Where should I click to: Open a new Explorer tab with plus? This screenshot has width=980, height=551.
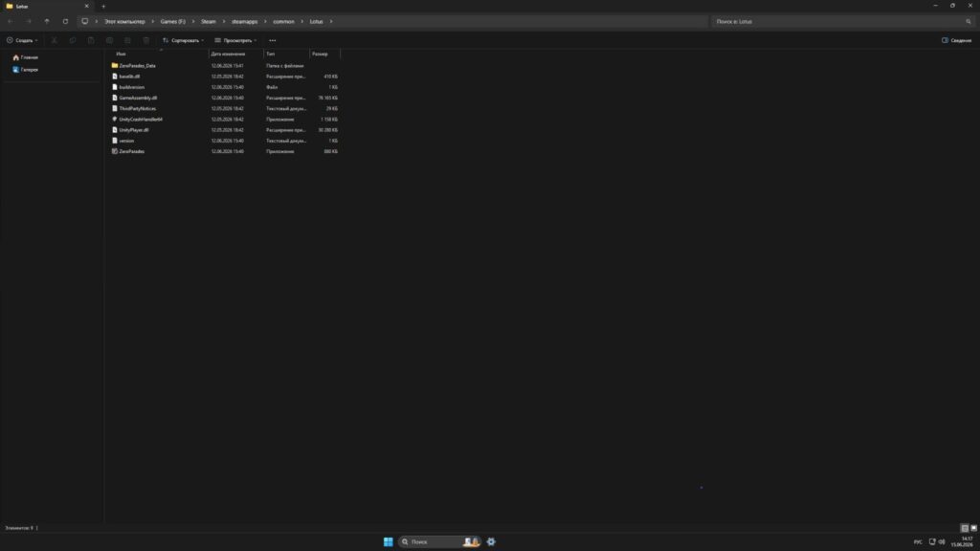coord(103,7)
